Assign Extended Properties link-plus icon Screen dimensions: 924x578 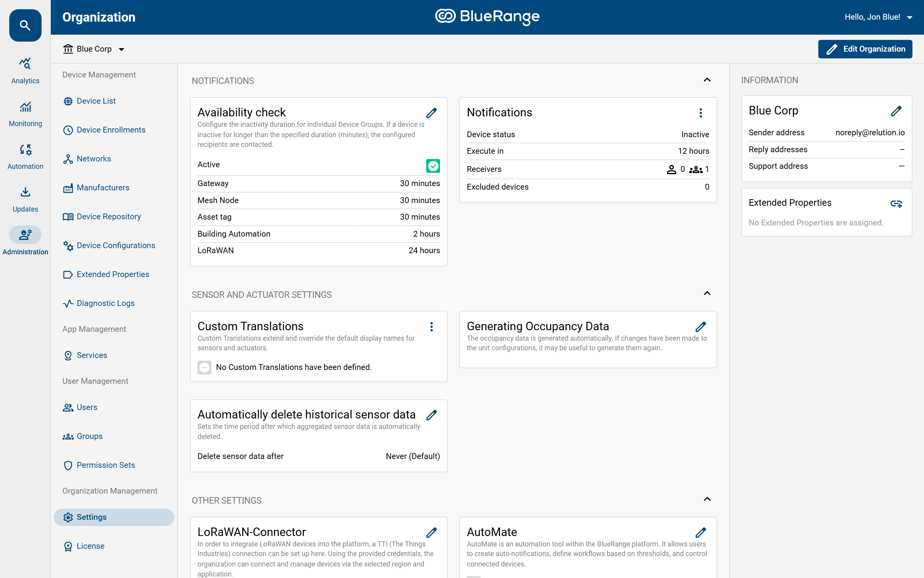[x=896, y=203]
